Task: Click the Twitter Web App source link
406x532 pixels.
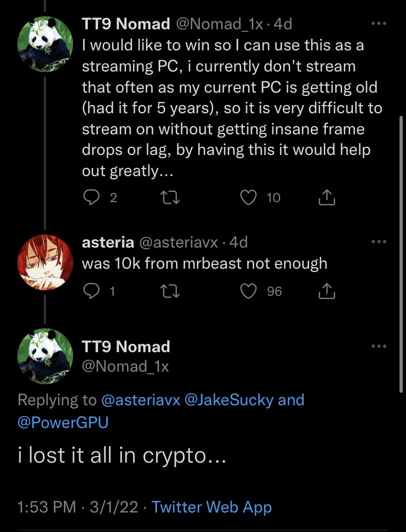Action: (212, 507)
